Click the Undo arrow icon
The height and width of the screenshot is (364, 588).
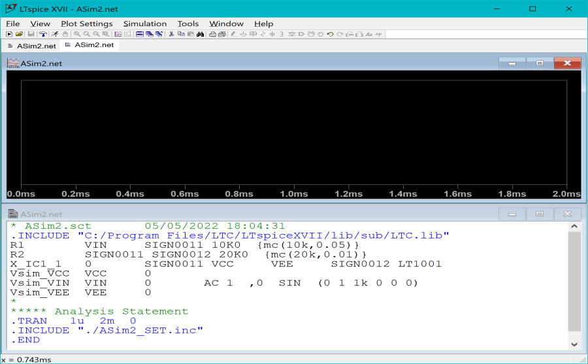coord(330,34)
